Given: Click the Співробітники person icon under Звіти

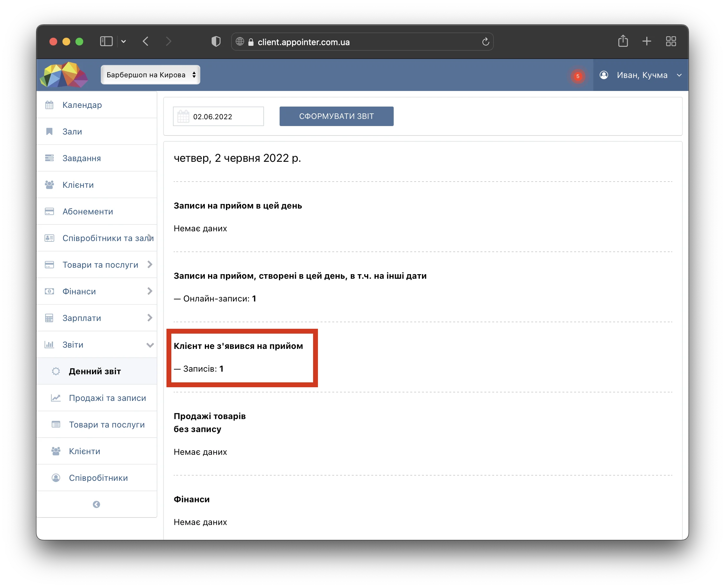Looking at the screenshot, I should tap(56, 478).
